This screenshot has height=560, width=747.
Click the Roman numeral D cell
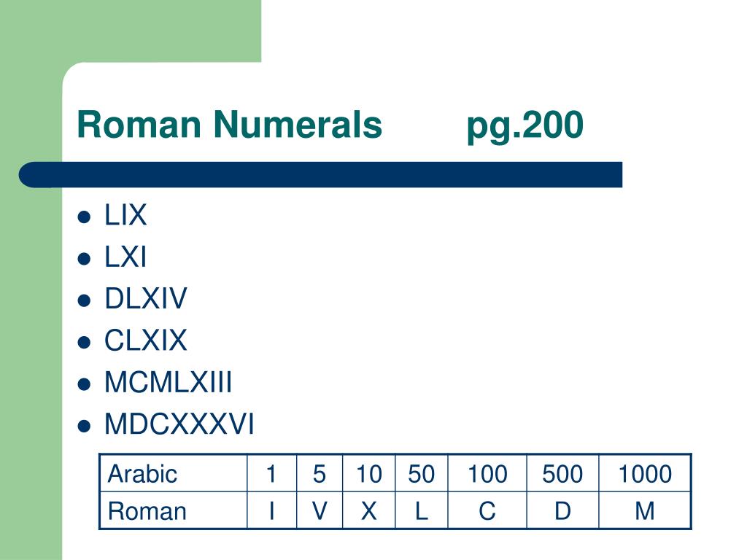[562, 510]
